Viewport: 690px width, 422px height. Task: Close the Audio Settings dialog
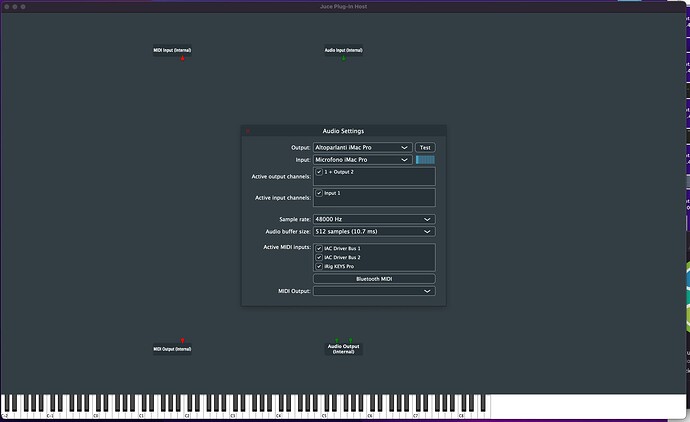click(x=248, y=131)
